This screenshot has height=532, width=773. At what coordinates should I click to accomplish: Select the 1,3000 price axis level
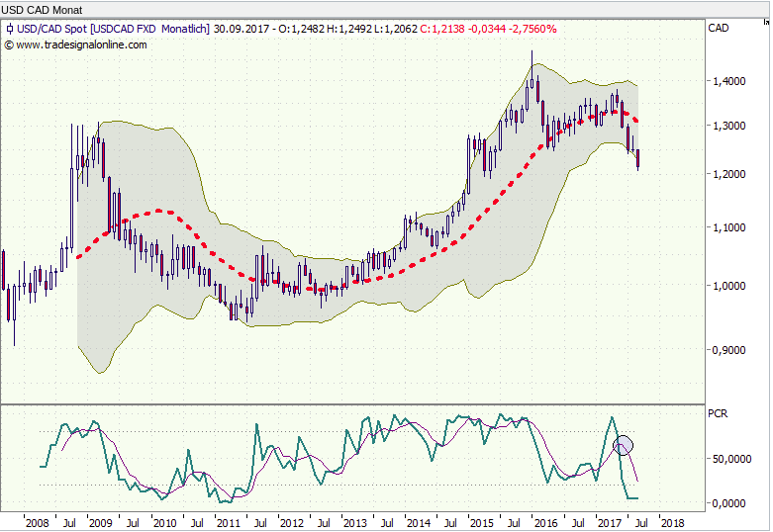(728, 127)
